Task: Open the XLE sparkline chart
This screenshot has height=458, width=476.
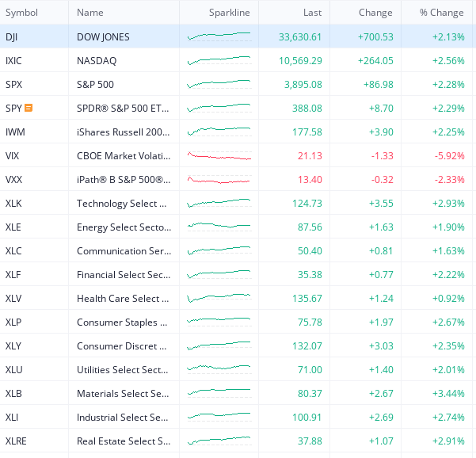Action: coord(219,227)
